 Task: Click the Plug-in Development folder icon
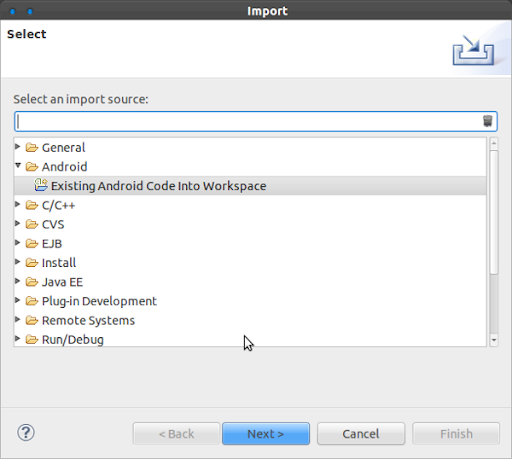click(x=32, y=301)
